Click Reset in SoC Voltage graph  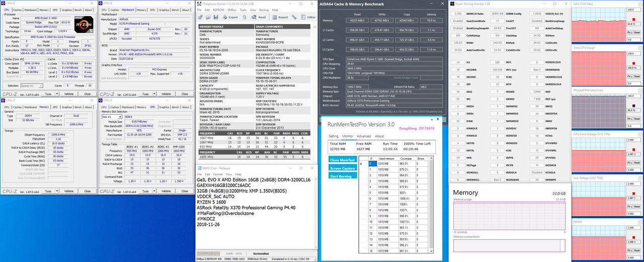tap(636, 208)
